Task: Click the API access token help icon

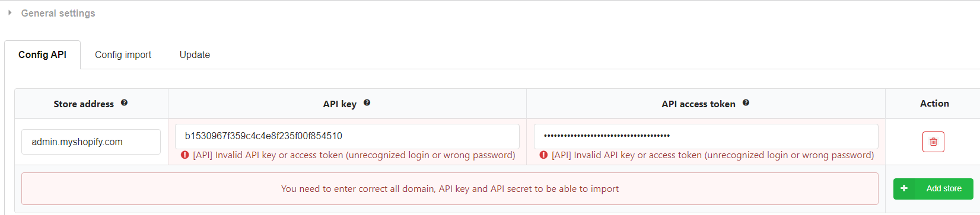Action: (x=746, y=102)
